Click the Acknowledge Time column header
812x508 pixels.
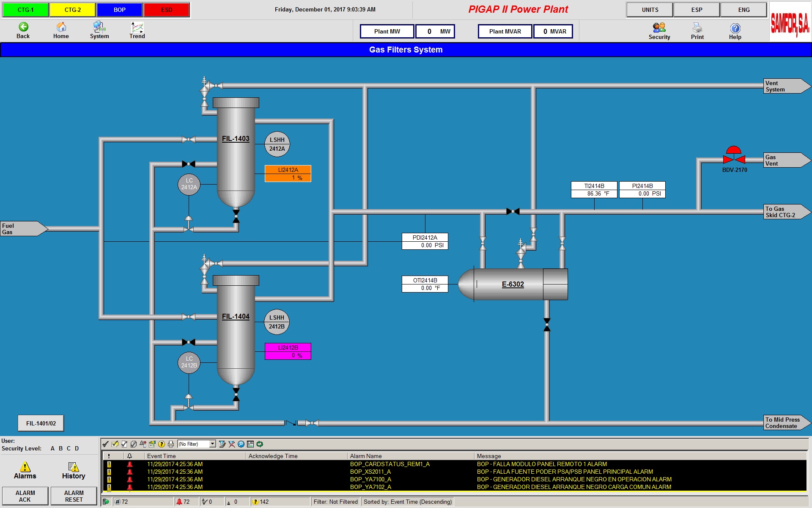tap(297, 456)
